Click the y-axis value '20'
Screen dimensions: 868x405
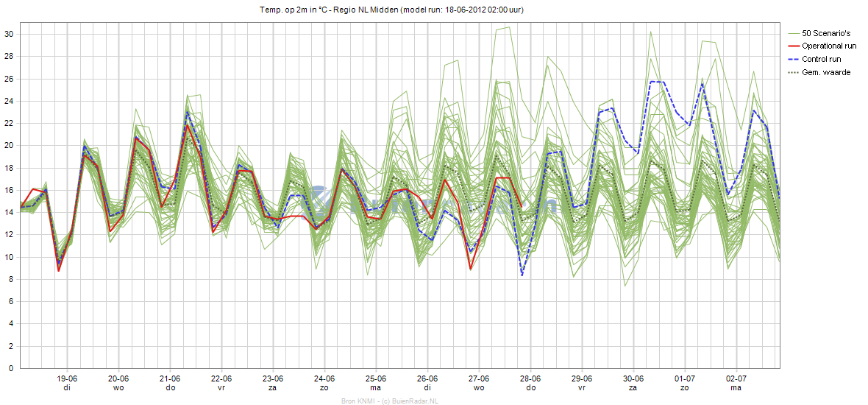[9, 146]
